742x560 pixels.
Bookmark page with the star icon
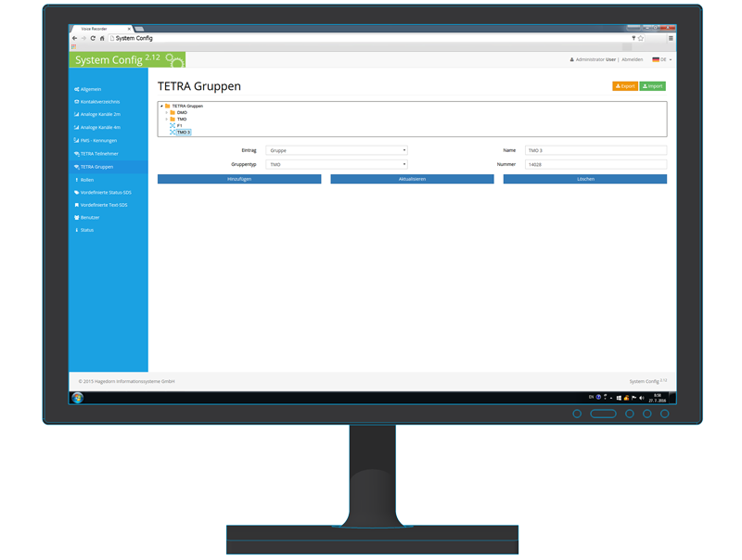641,38
